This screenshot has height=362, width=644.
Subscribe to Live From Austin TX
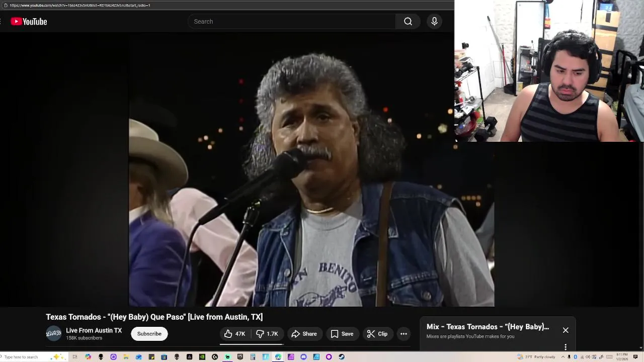pos(149,334)
